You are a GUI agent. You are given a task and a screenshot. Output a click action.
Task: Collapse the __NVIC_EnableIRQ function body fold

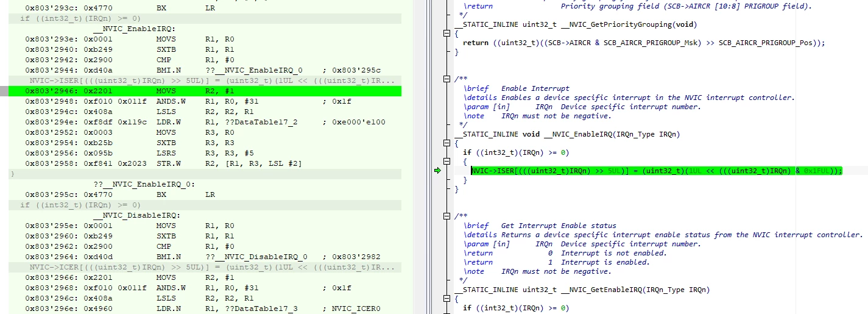point(446,144)
